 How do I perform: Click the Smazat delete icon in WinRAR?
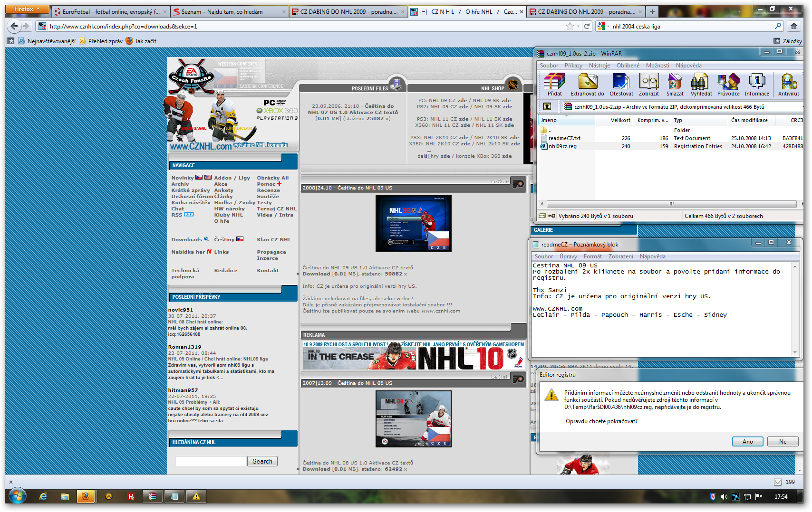(x=675, y=85)
